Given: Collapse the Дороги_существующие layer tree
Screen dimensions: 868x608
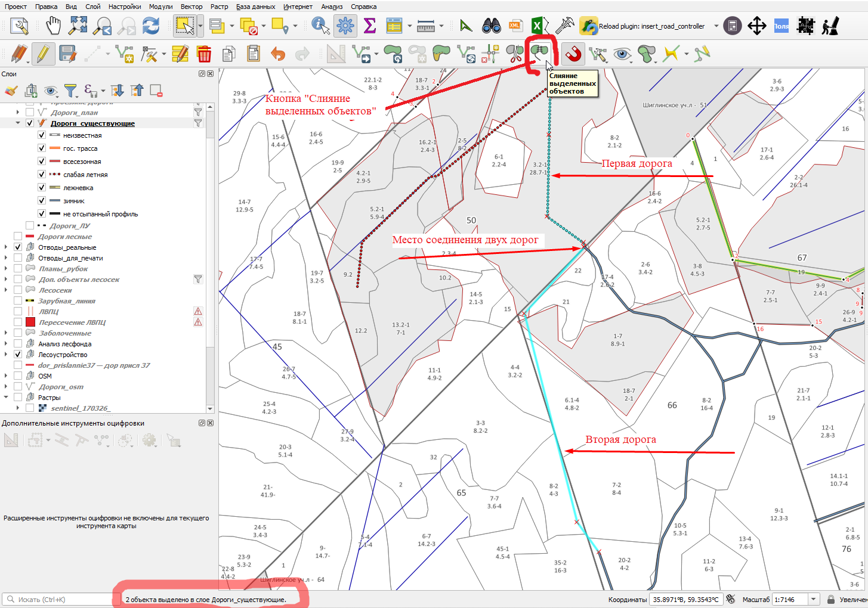Looking at the screenshot, I should 18,123.
